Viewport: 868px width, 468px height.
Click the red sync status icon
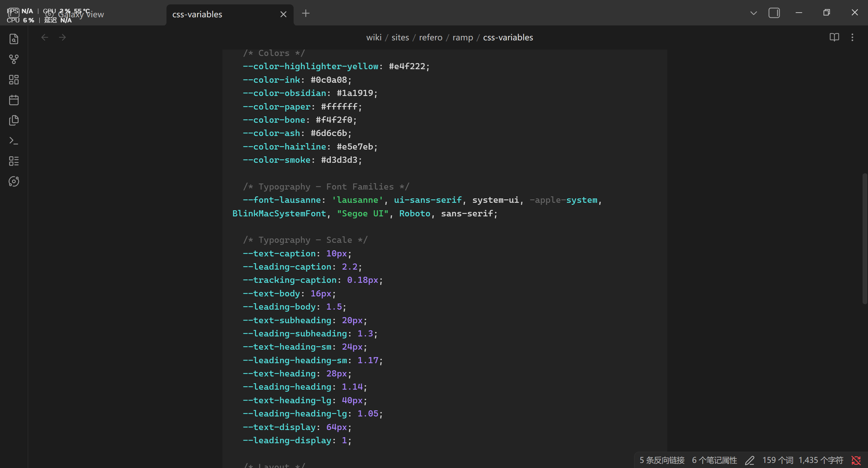[856, 460]
